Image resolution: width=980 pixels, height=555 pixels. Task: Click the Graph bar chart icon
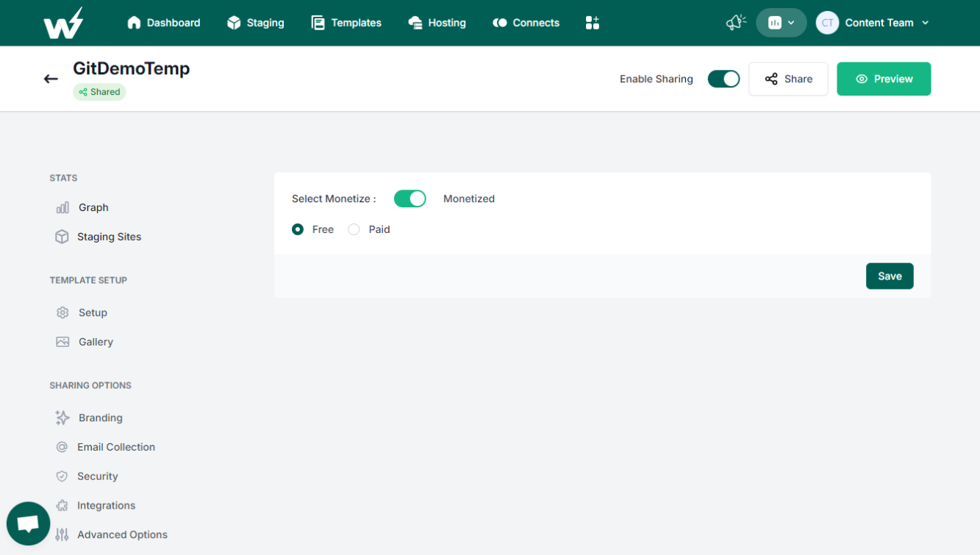pos(62,207)
